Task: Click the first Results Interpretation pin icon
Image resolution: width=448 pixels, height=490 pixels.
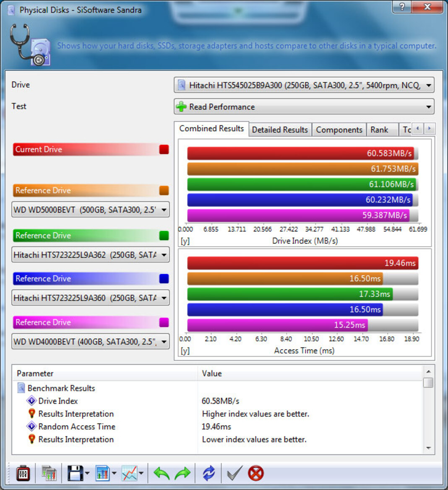Action: click(x=31, y=413)
